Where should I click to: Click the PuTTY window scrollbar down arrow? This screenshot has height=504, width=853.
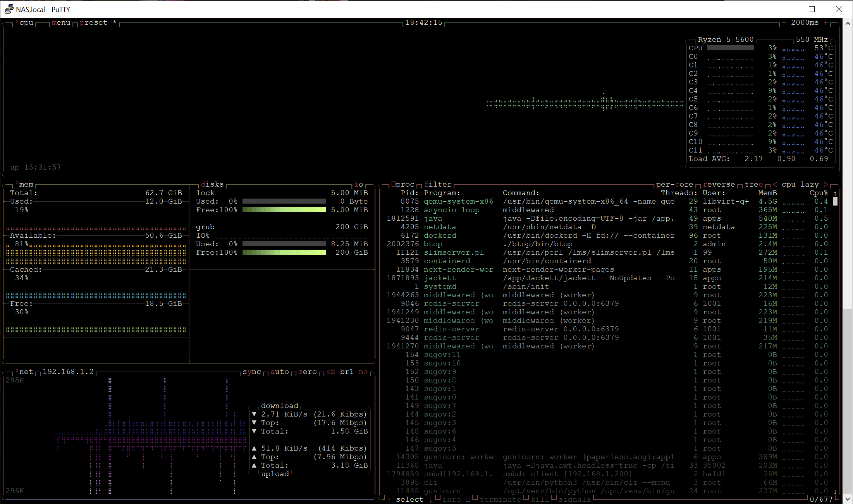847,499
